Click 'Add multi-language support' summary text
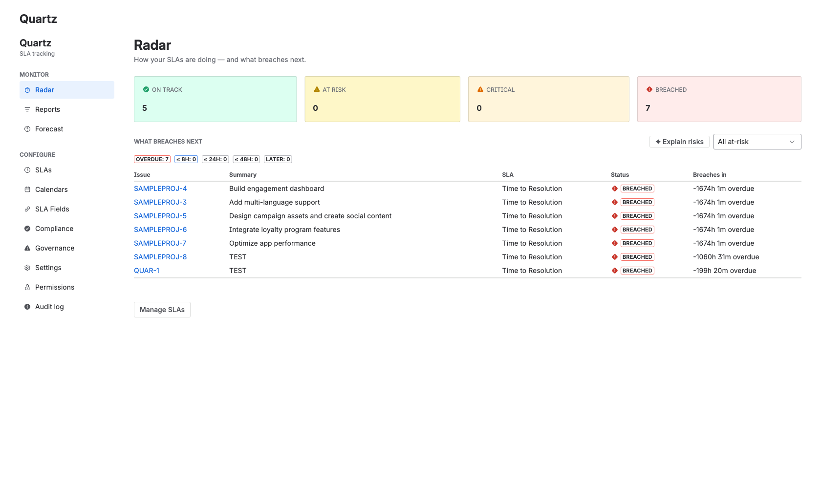This screenshot has height=504, width=821. coord(275,202)
